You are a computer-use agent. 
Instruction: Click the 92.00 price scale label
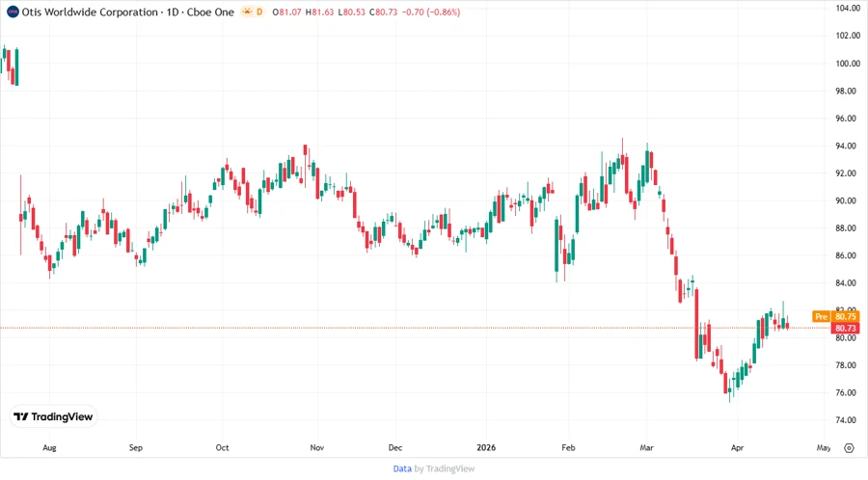(x=848, y=173)
